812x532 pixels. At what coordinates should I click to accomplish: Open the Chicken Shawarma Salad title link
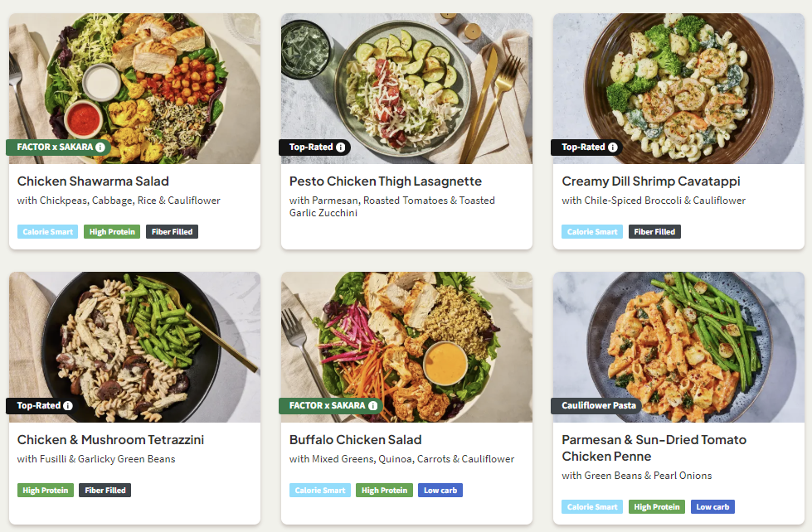tap(93, 181)
